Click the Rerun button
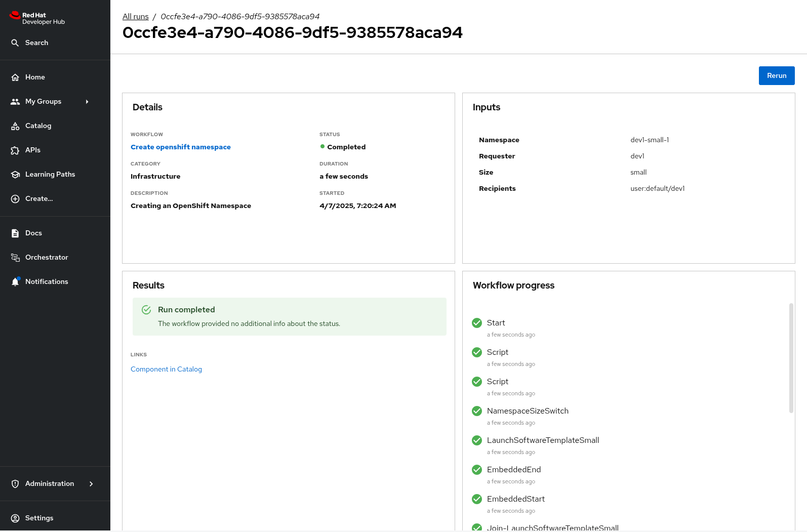The height and width of the screenshot is (532, 807). (x=777, y=76)
